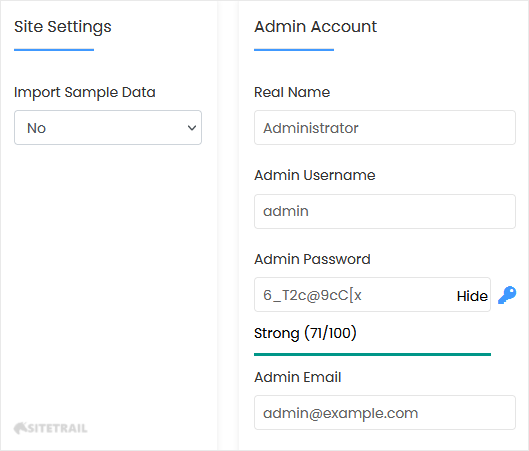Click the chevron arrow on No selector

192,128
